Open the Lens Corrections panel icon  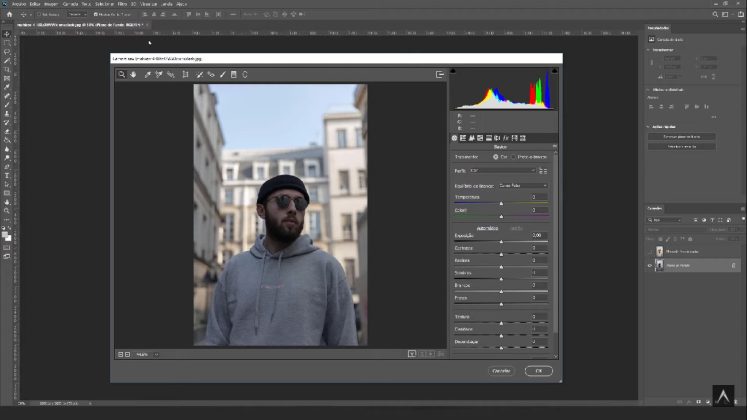pos(497,138)
